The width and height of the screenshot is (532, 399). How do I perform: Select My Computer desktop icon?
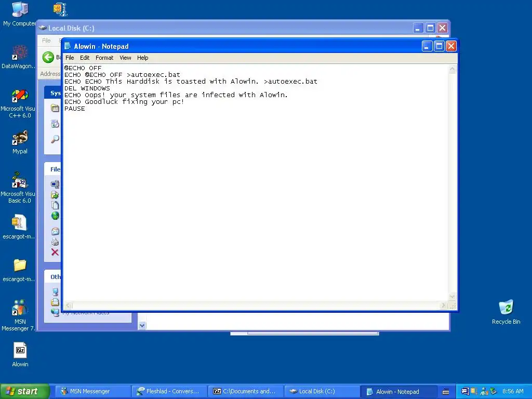tap(19, 14)
